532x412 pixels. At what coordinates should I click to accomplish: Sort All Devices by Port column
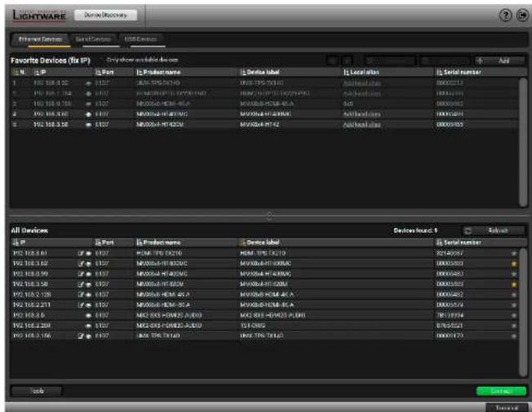(x=105, y=243)
